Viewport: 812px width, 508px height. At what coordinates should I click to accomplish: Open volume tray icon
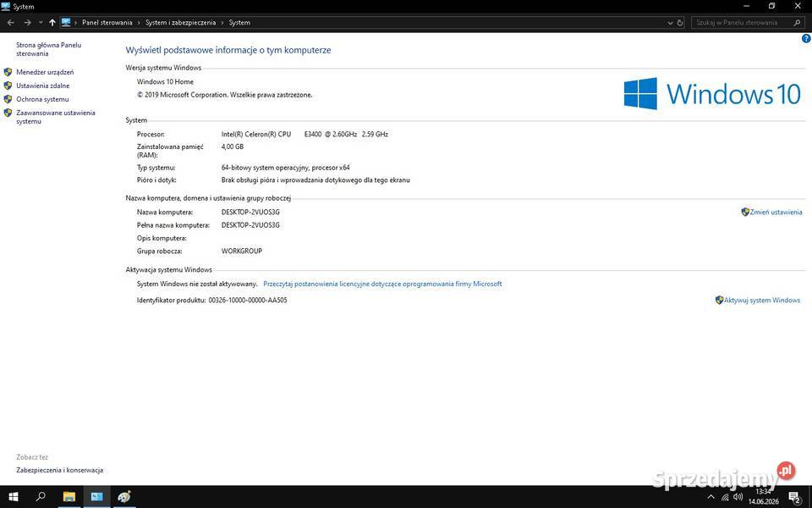[x=738, y=497]
